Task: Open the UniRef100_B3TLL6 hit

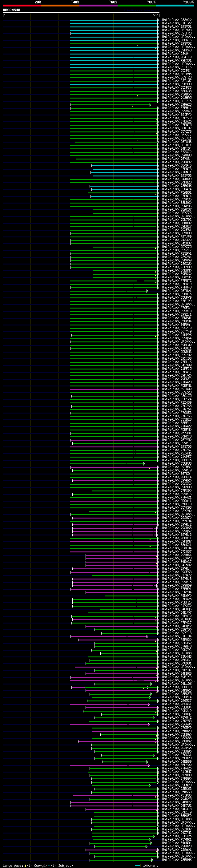Action: [177, 67]
